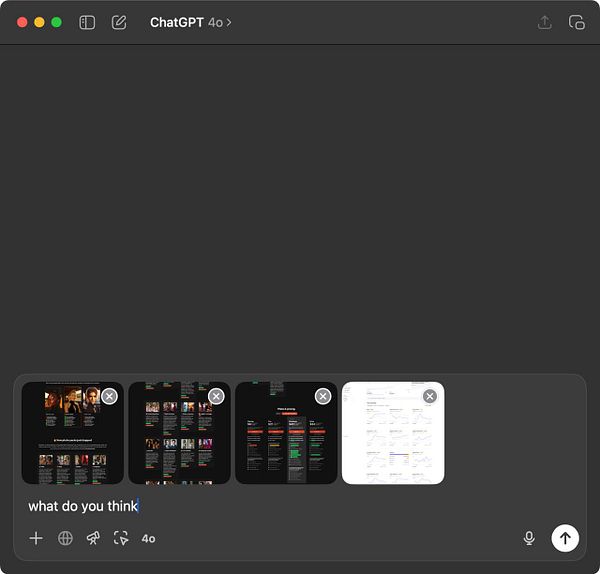Click the screenshot capture selection icon
This screenshot has height=574, width=600.
point(121,538)
